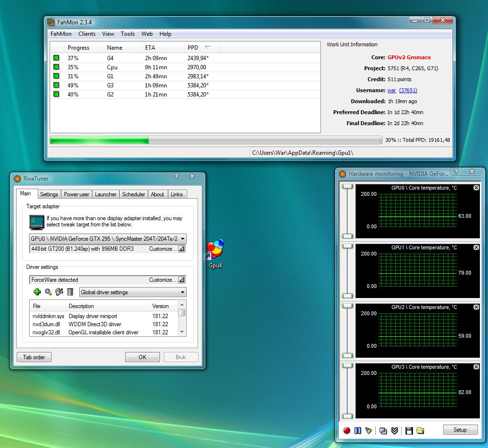The height and width of the screenshot is (448, 488).
Task: Open the Web menu in FahMon
Action: tap(147, 33)
